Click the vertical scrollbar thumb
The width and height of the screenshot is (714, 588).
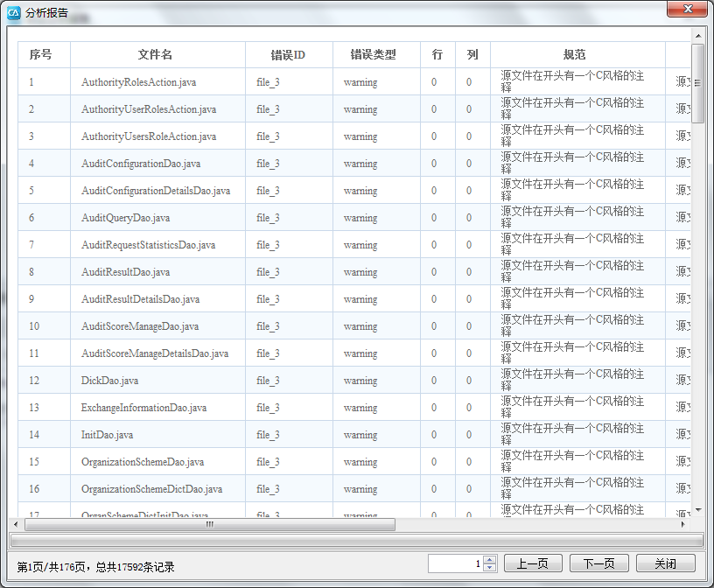[697, 83]
